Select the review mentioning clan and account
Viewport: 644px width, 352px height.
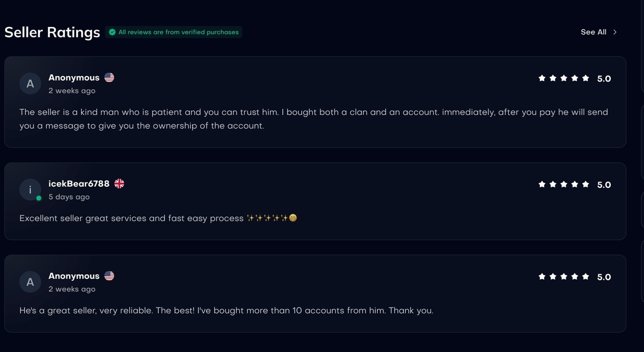[313, 119]
